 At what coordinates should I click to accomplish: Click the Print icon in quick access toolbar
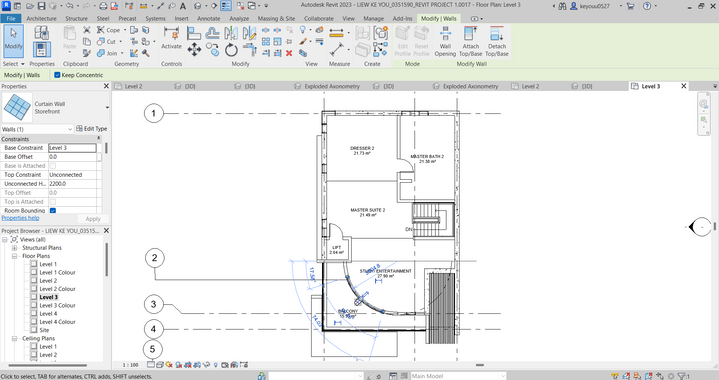(103, 6)
